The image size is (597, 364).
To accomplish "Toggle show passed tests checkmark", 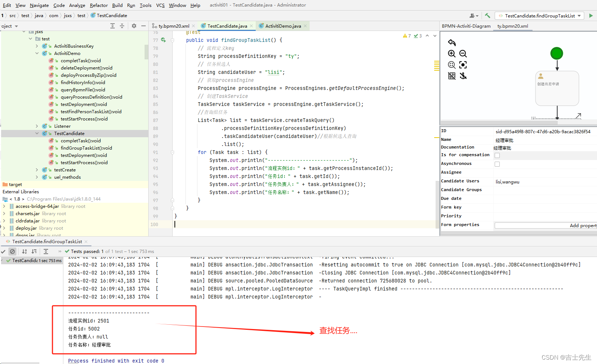I will [x=3, y=252].
